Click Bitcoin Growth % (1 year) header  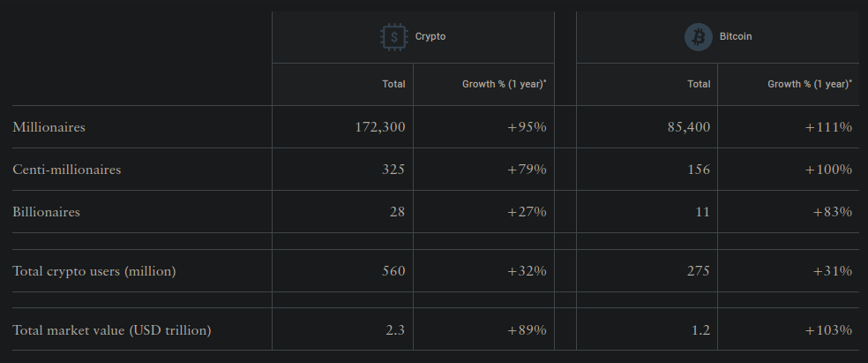(809, 84)
